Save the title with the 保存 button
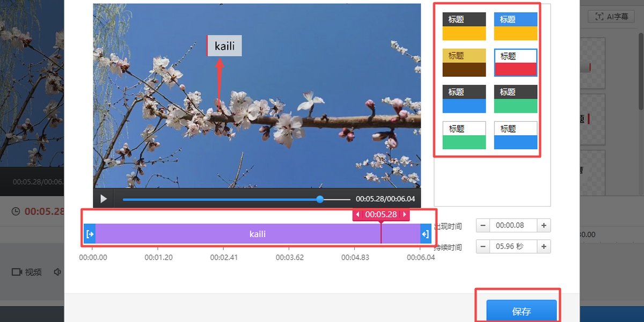This screenshot has width=644, height=322. [521, 311]
